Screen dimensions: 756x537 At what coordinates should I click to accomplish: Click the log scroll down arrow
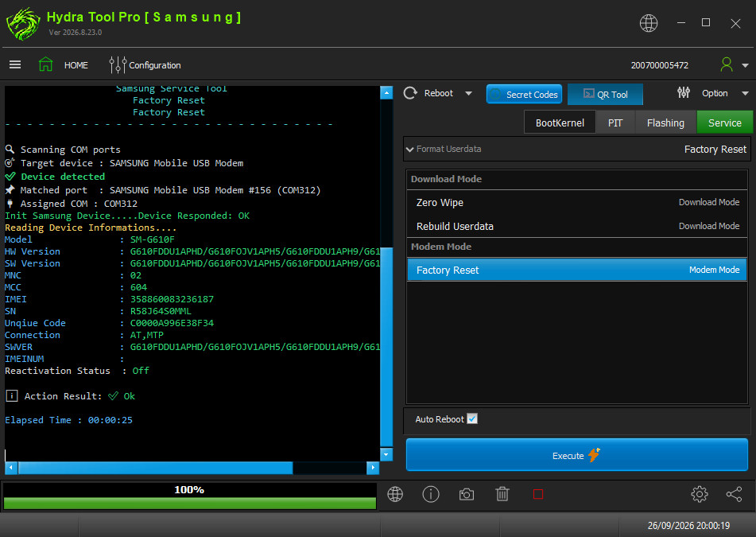[386, 454]
